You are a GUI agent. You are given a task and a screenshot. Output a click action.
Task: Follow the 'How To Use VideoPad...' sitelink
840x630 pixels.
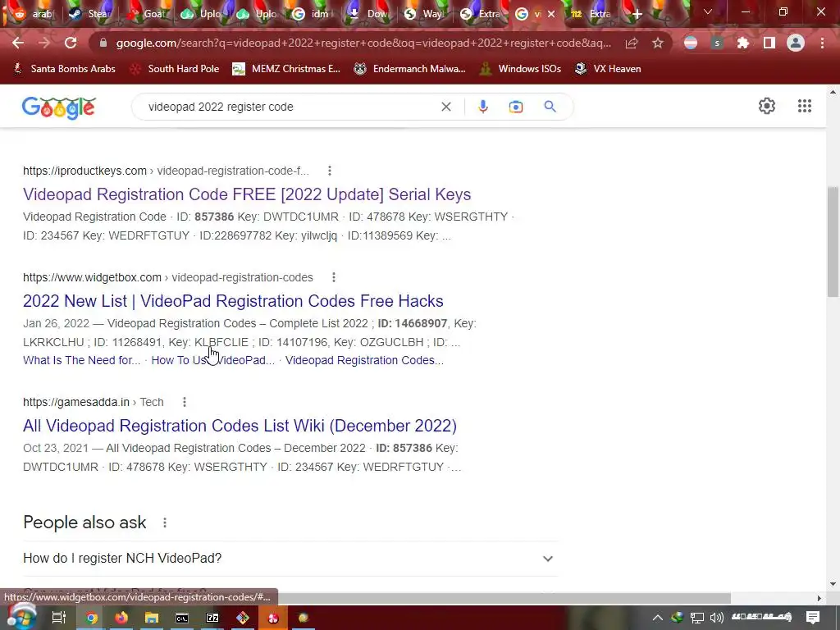pos(212,361)
